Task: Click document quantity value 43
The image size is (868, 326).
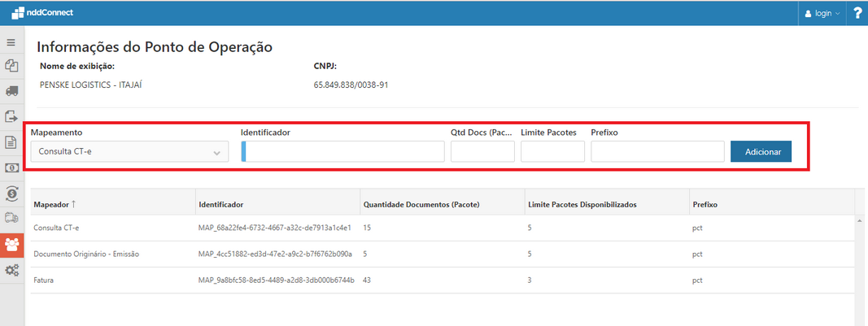Action: click(367, 280)
